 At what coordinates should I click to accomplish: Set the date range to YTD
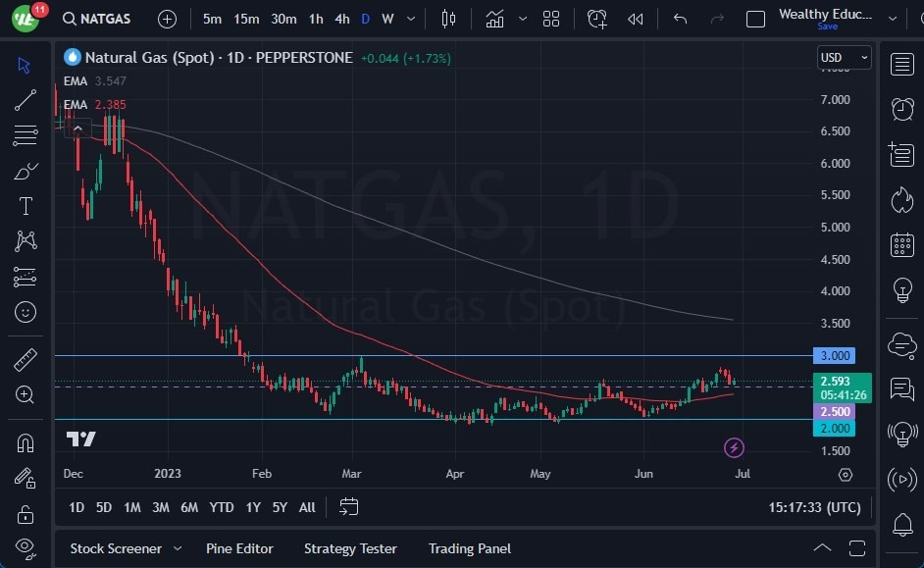pos(222,507)
